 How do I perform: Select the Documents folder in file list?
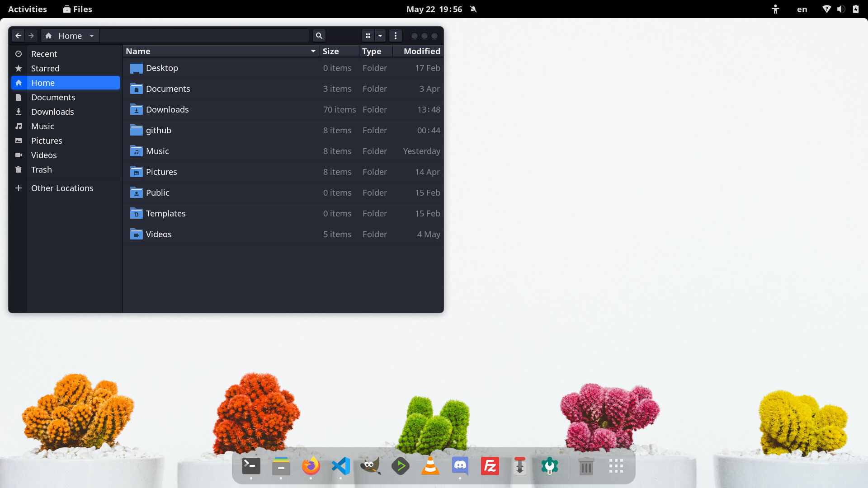[283, 89]
